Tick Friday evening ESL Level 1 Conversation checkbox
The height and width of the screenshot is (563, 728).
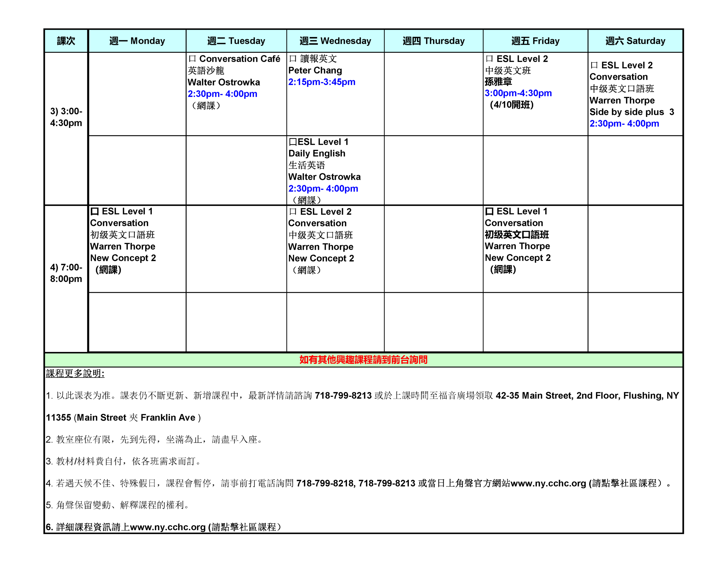click(489, 211)
